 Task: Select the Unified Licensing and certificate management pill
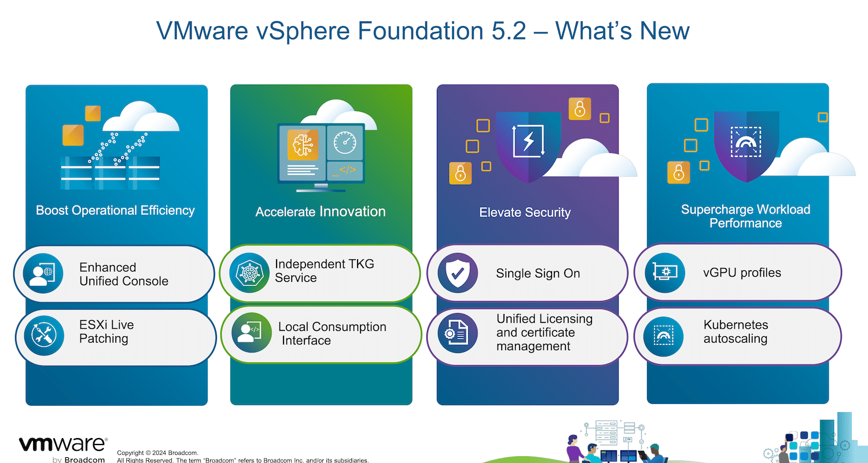pos(527,336)
